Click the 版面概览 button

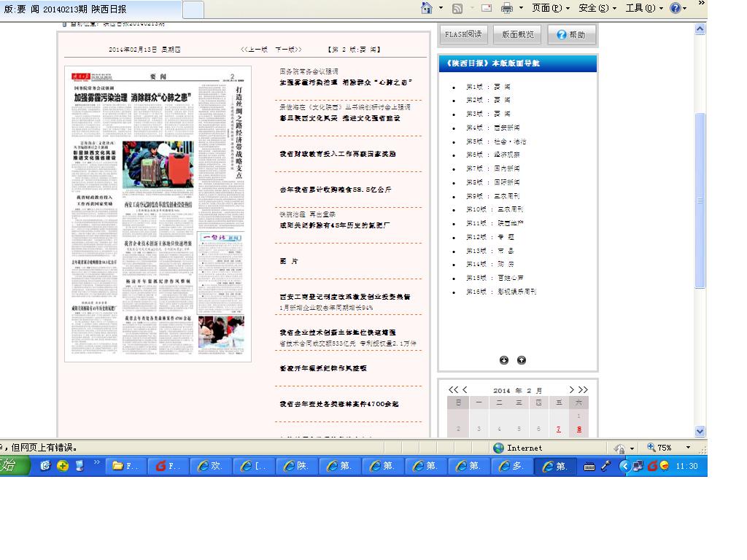click(518, 34)
